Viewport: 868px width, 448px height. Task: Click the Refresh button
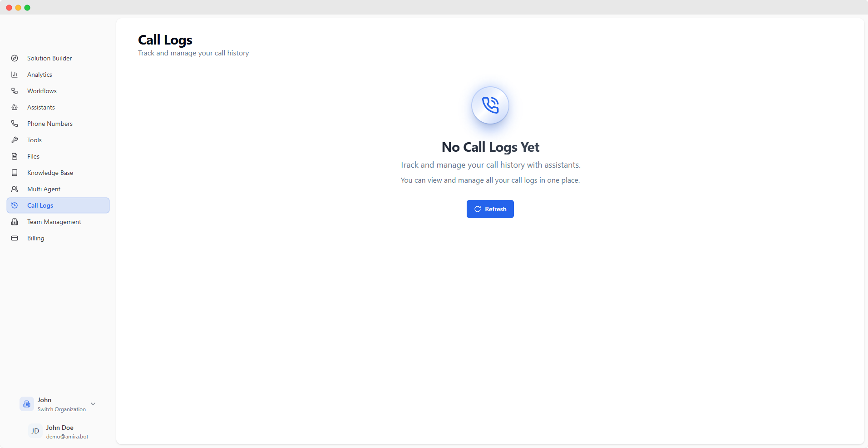click(x=490, y=209)
